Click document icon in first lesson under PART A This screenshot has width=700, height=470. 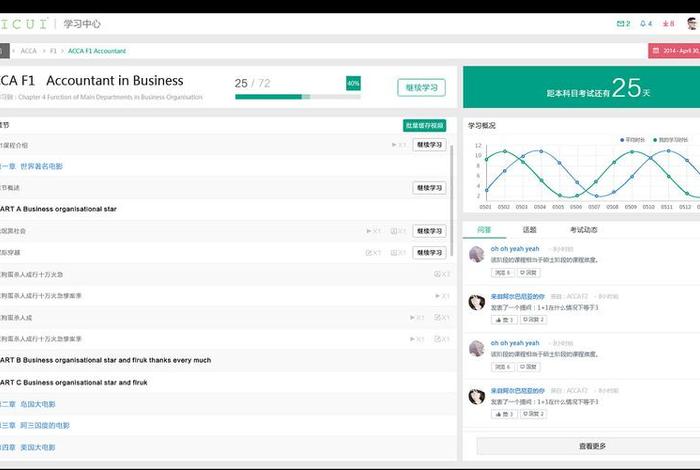click(x=394, y=231)
